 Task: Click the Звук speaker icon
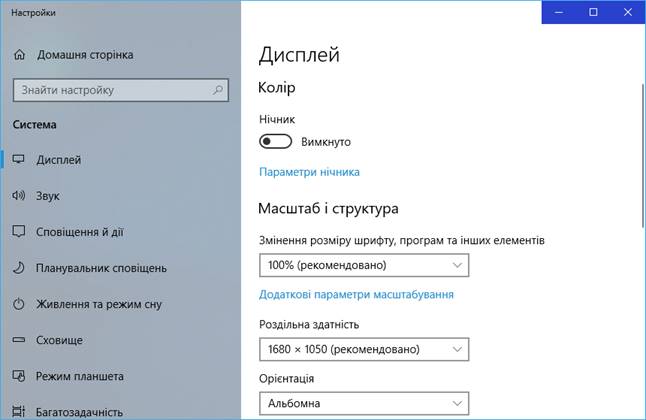coord(19,195)
